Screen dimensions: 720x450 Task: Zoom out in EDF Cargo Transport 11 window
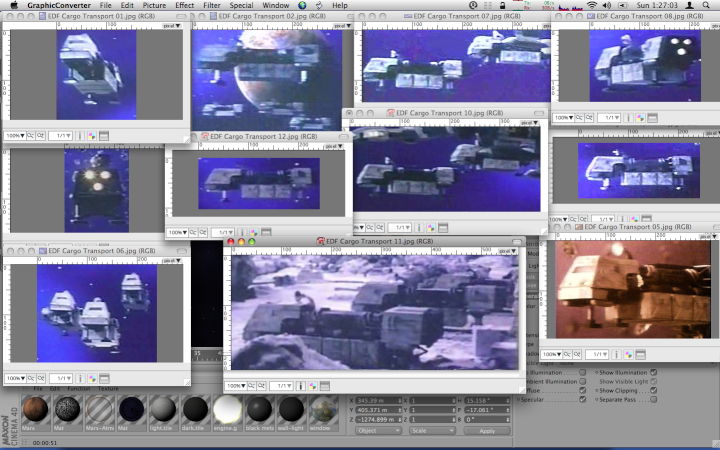(x=252, y=386)
